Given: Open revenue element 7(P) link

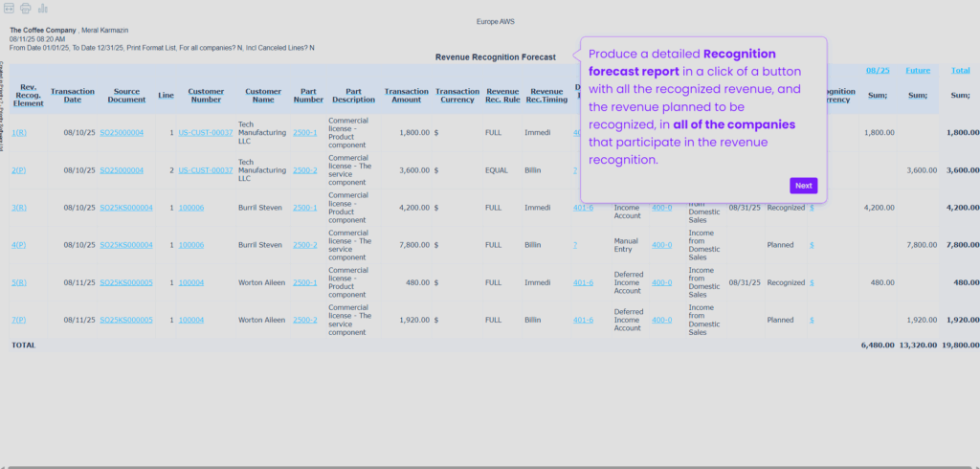Looking at the screenshot, I should pos(19,321).
